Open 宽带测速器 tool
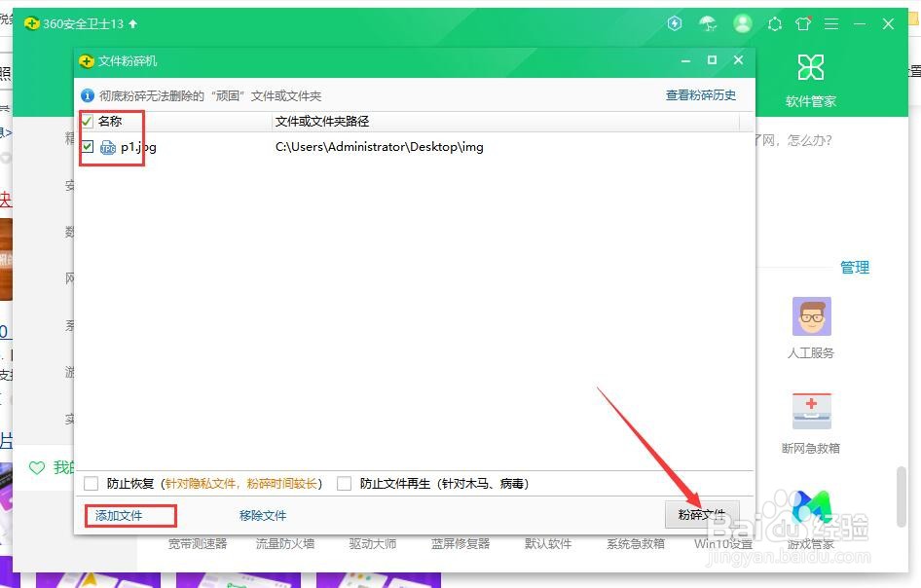Viewport: 921px width, 588px height. pos(198,544)
